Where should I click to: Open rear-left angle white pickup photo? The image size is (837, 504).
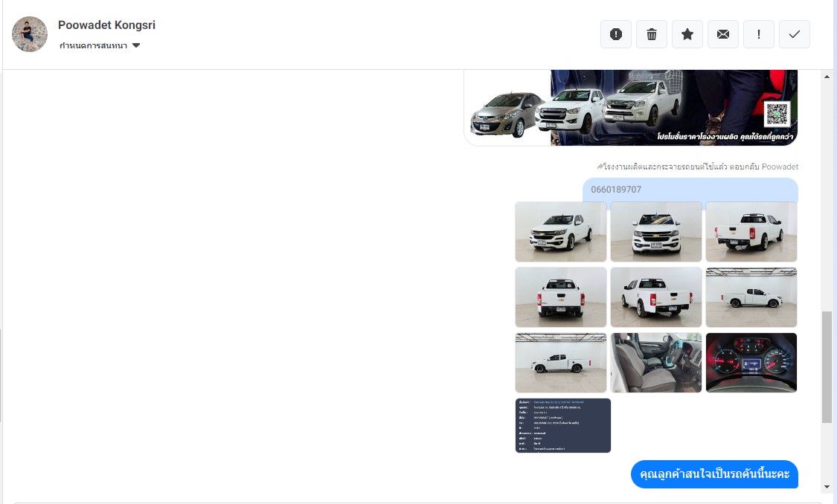point(656,297)
